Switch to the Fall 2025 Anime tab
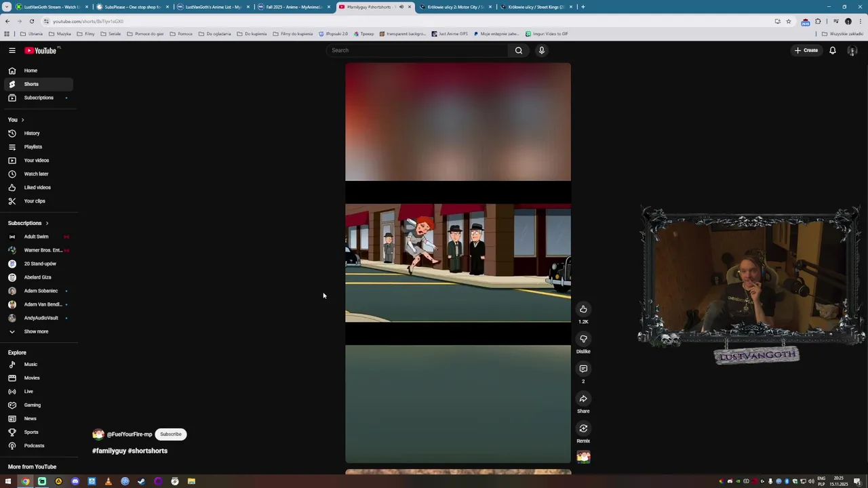Viewport: 868px width, 488px height. click(293, 7)
